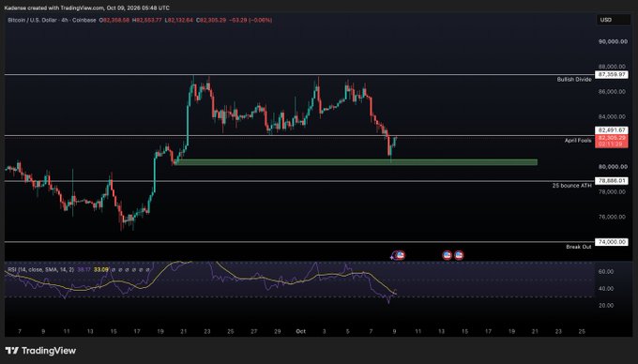
Task: Select the green support zone rectangle
Action: click(356, 162)
